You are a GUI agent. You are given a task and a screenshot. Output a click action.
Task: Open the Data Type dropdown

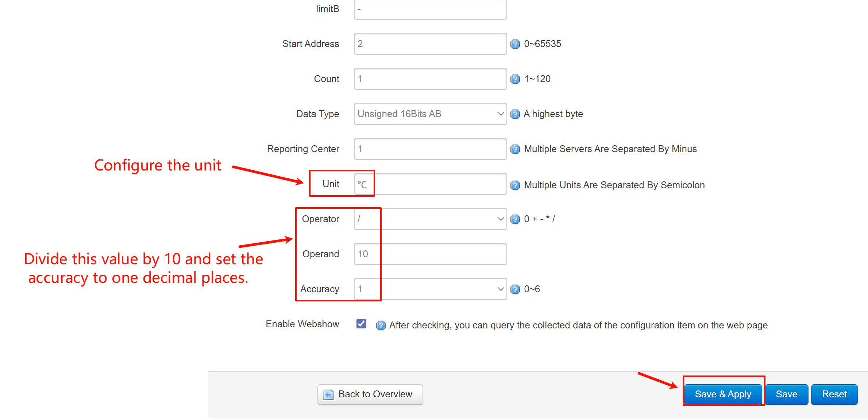[430, 114]
